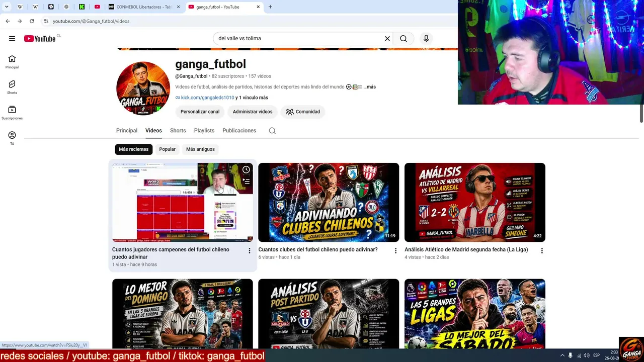The image size is (644, 362).
Task: Open the channel's Shorts tab
Action: click(178, 131)
